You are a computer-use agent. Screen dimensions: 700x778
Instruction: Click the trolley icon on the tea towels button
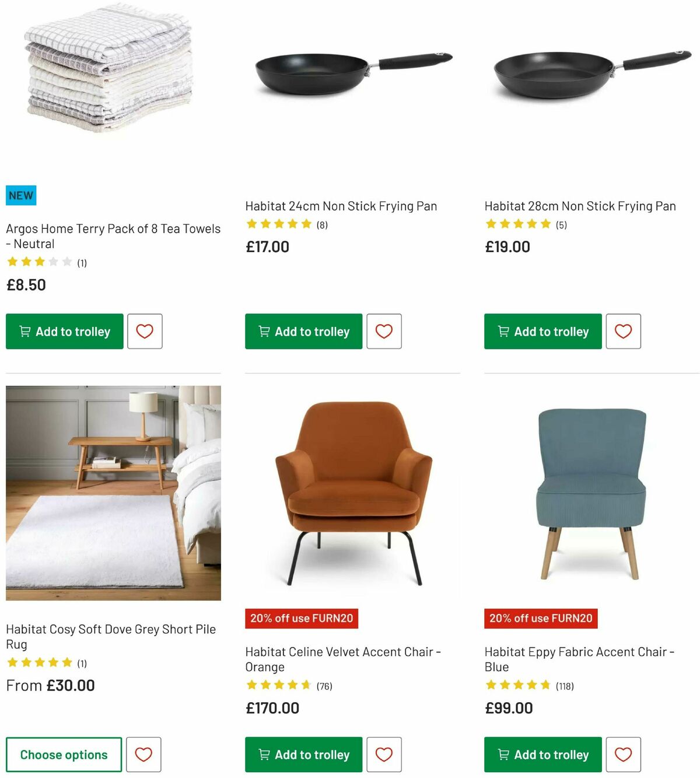(24, 331)
